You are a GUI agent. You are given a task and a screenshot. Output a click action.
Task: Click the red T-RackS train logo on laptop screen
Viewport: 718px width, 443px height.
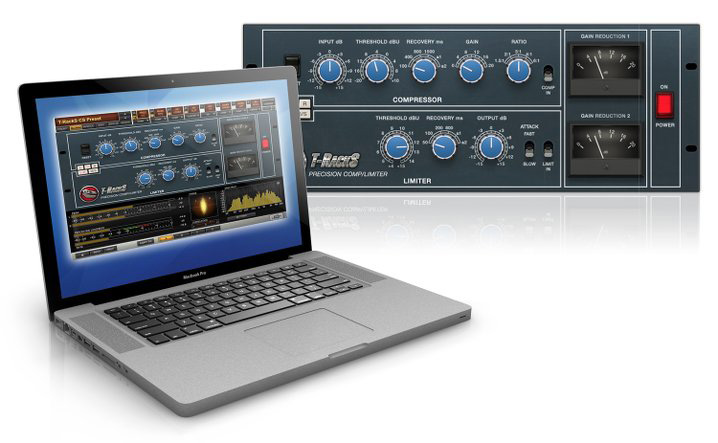[x=89, y=194]
